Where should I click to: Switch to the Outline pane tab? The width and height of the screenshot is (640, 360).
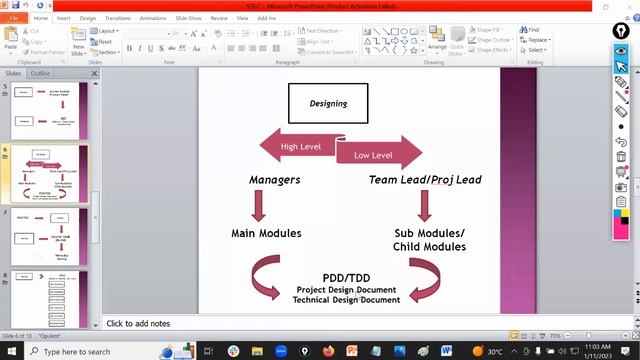40,73
